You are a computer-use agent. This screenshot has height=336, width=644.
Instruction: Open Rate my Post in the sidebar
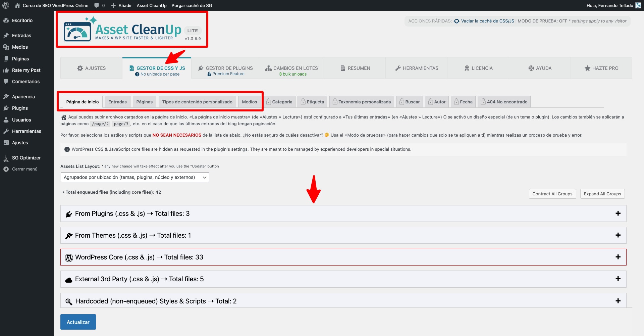coord(26,70)
